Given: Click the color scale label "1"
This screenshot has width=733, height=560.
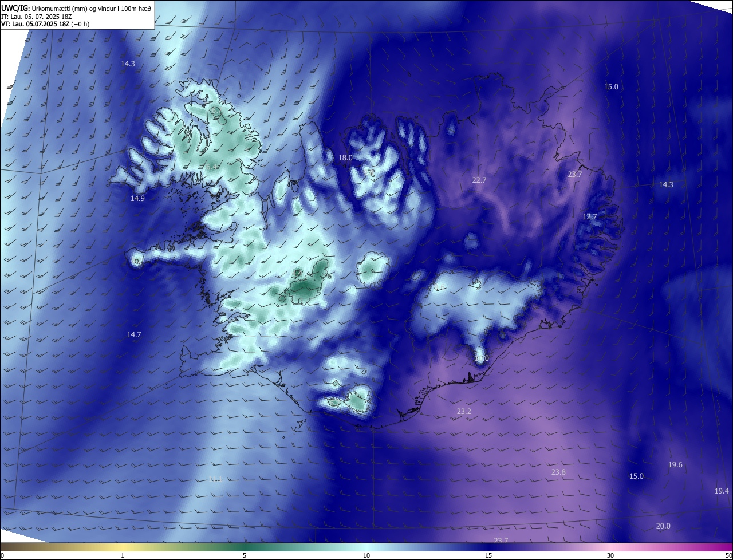Looking at the screenshot, I should pyautogui.click(x=123, y=555).
